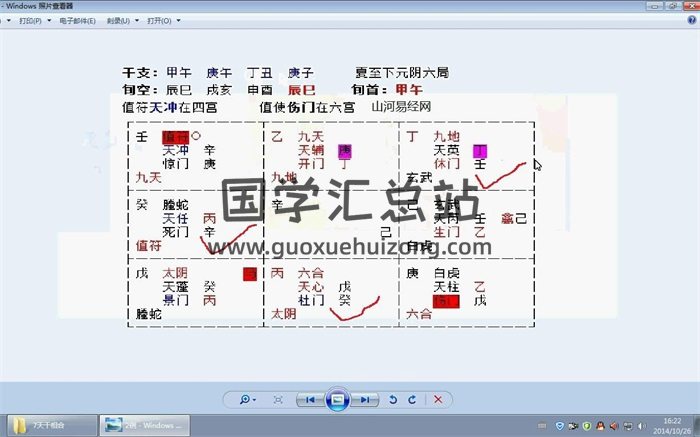This screenshot has width=700, height=437.
Task: Rotate the image counterclockwise
Action: tap(393, 399)
